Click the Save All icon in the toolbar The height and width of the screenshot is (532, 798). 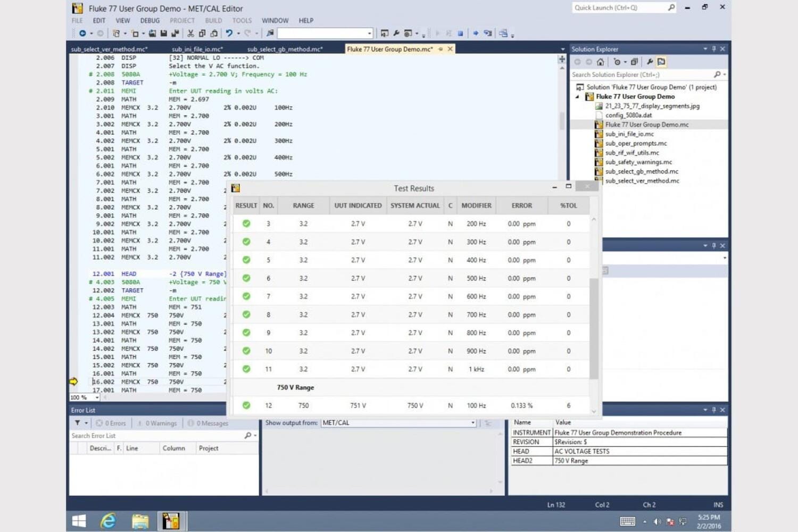(174, 34)
